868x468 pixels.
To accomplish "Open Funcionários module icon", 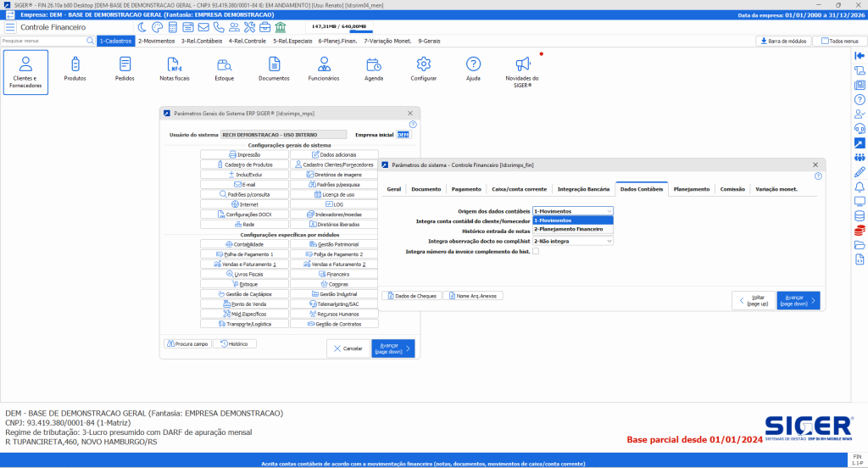I will (324, 70).
